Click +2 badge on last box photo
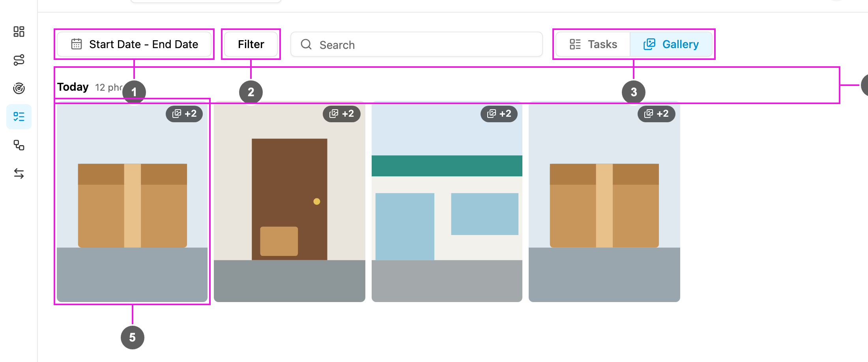The height and width of the screenshot is (362, 868). point(657,114)
